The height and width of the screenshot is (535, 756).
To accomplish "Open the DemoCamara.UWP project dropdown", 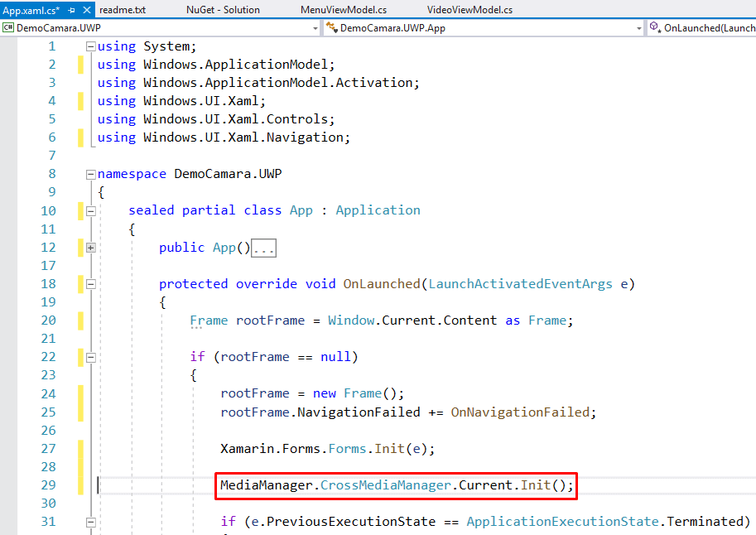I will [315, 28].
